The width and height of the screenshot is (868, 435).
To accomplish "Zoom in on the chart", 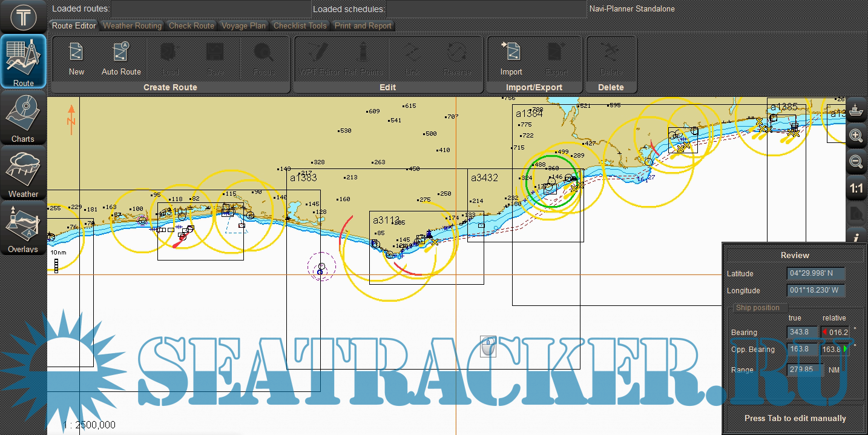I will [856, 136].
